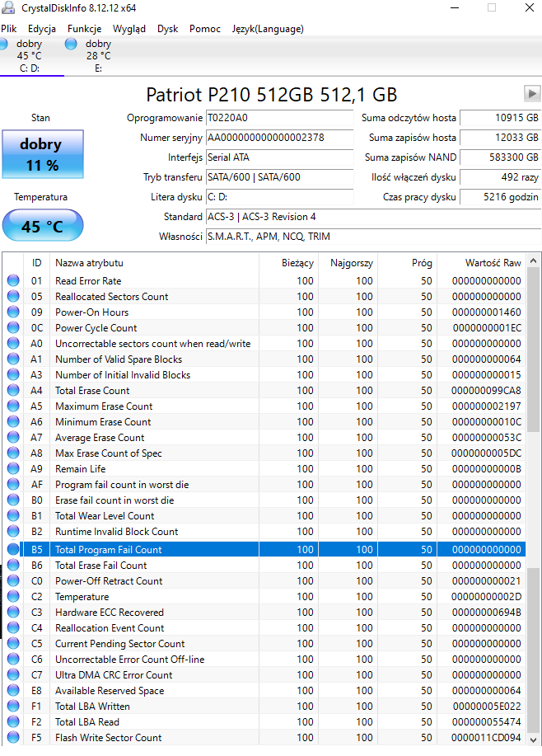Image resolution: width=542 pixels, height=756 pixels.
Task: Click blue status icon for Temperature attribute row
Action: (x=13, y=596)
